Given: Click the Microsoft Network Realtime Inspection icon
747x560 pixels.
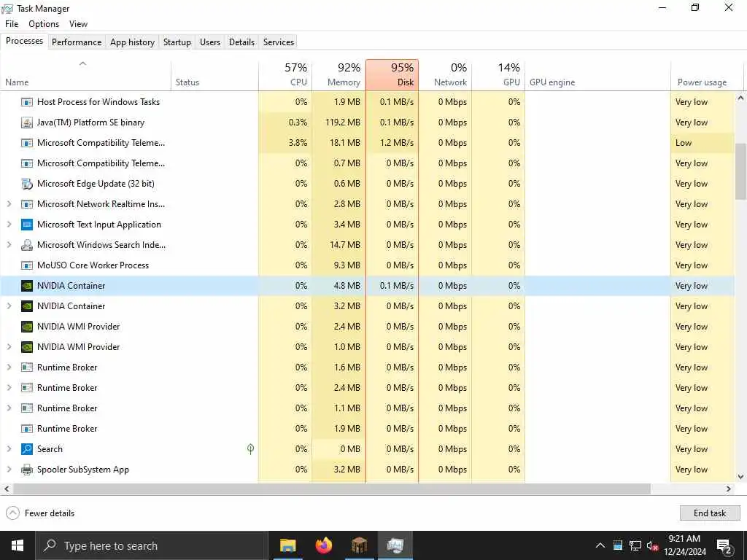Looking at the screenshot, I should 27,204.
